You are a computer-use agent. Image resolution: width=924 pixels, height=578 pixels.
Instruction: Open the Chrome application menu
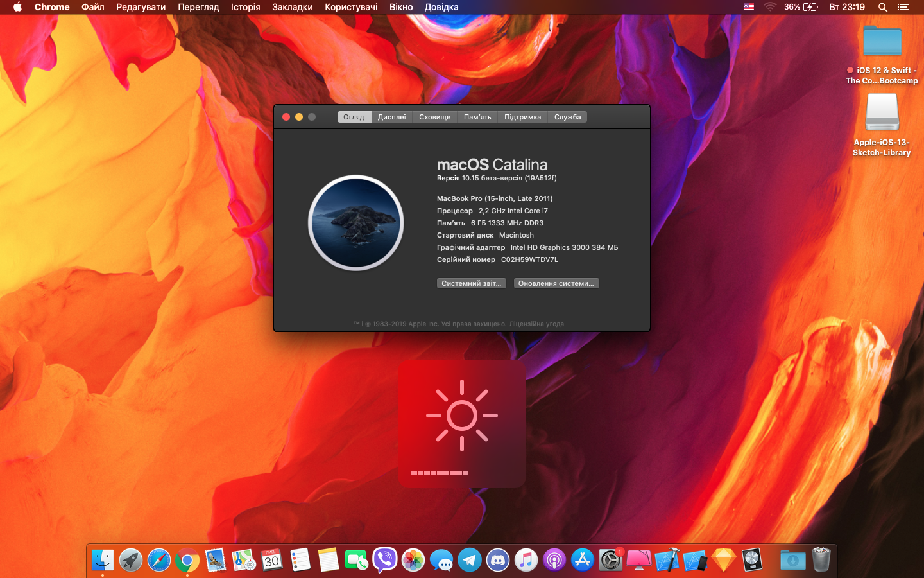[52, 7]
